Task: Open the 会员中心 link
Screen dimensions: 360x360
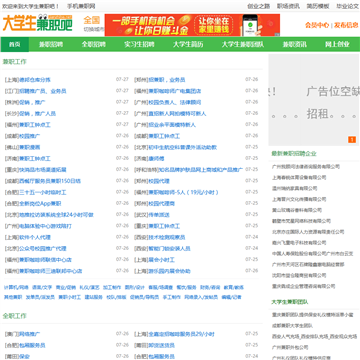Action: point(317,25)
